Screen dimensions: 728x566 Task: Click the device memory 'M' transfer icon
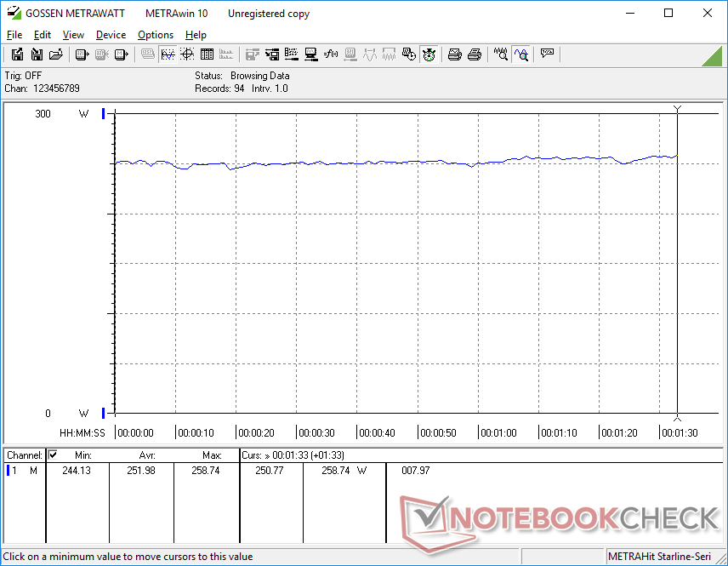pyautogui.click(x=121, y=54)
